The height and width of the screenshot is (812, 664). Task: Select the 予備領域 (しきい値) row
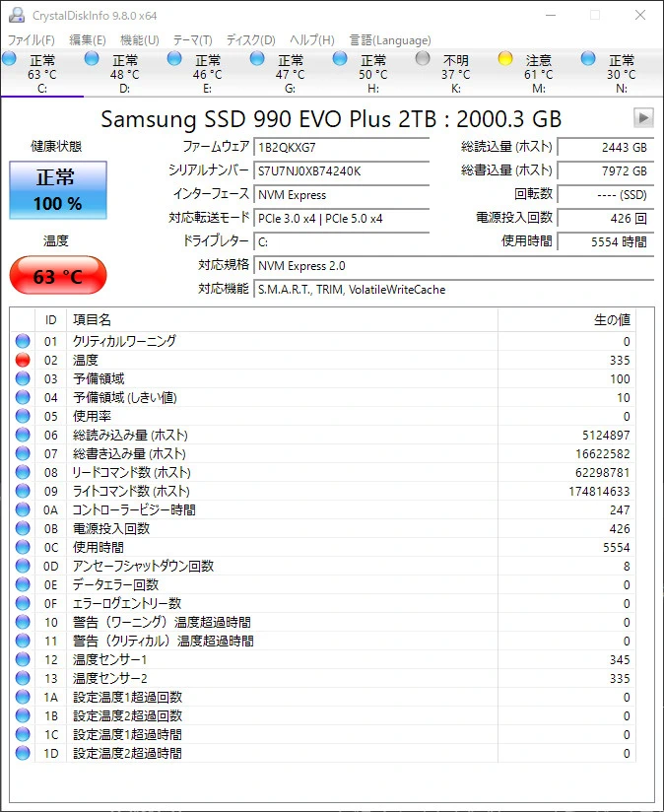323,398
